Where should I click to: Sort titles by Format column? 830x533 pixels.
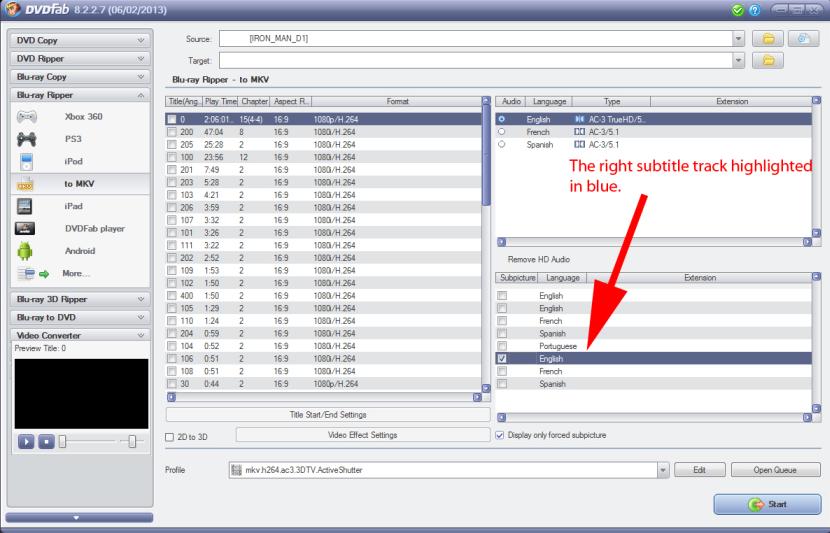(x=397, y=101)
